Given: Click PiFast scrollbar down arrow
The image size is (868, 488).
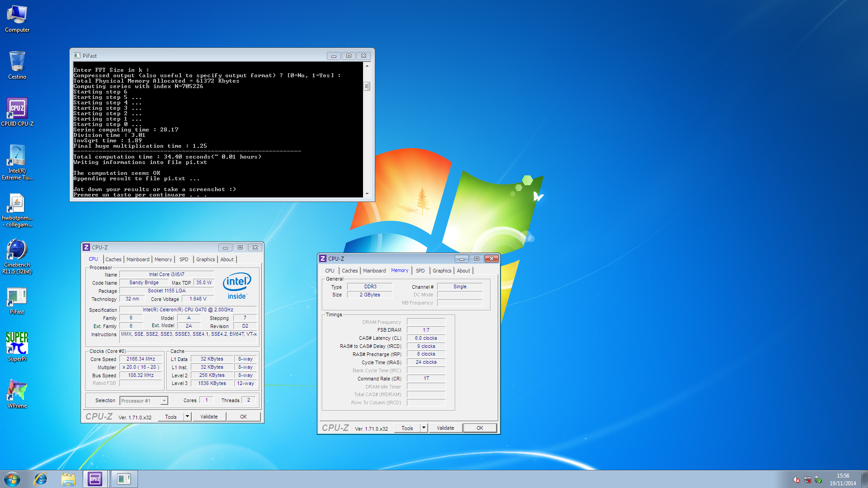Looking at the screenshot, I should click(367, 193).
